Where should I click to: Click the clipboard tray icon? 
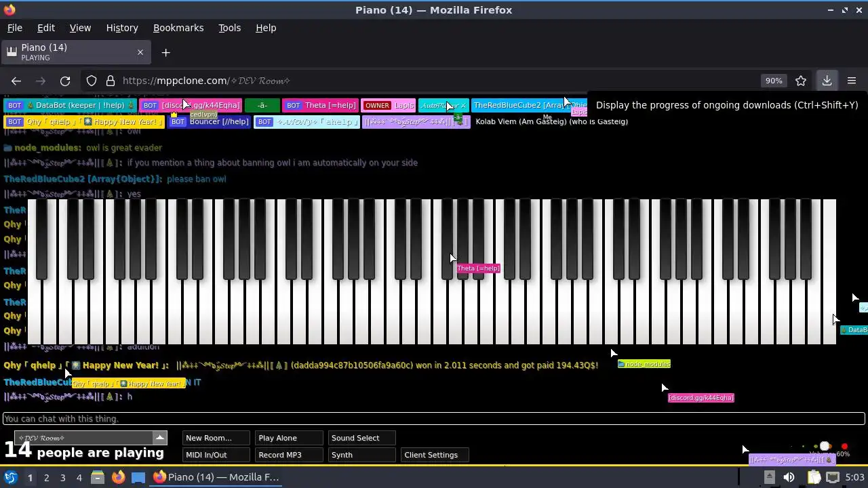pyautogui.click(x=814, y=477)
